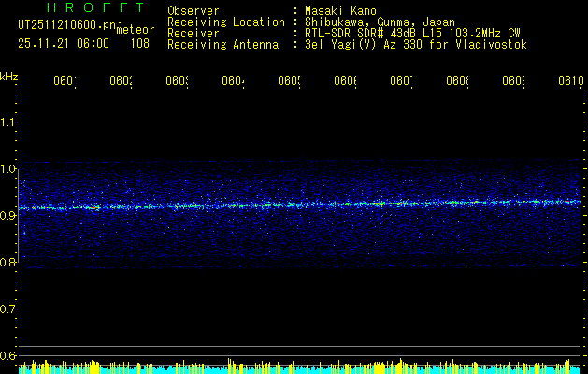Click the 0605 time axis marker

pos(289,80)
